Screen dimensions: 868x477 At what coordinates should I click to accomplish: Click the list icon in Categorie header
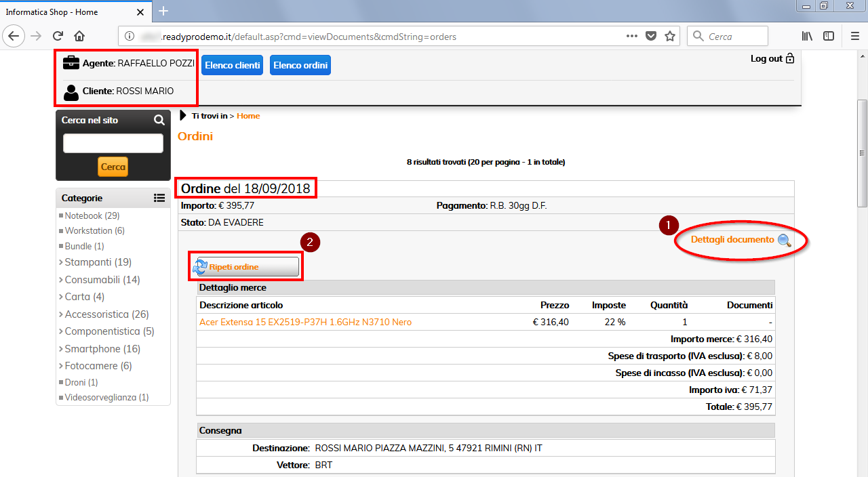159,198
